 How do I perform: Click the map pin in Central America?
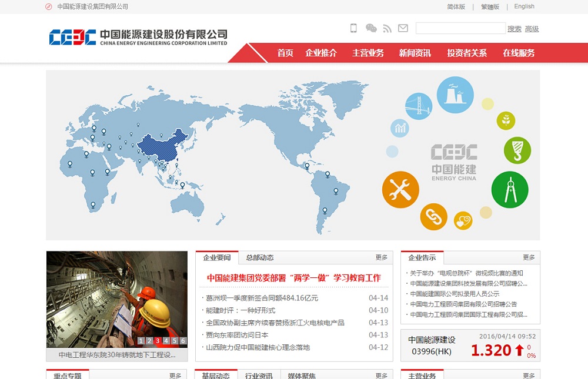tap(307, 166)
